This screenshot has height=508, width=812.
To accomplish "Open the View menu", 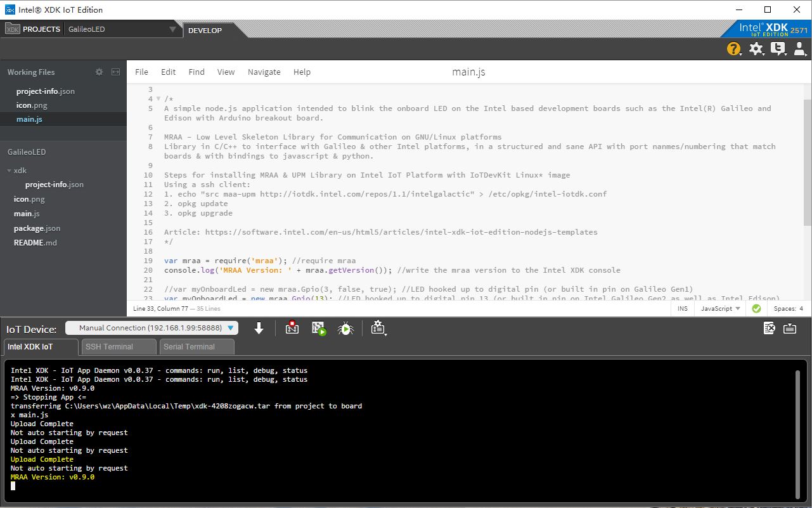I will (x=226, y=72).
